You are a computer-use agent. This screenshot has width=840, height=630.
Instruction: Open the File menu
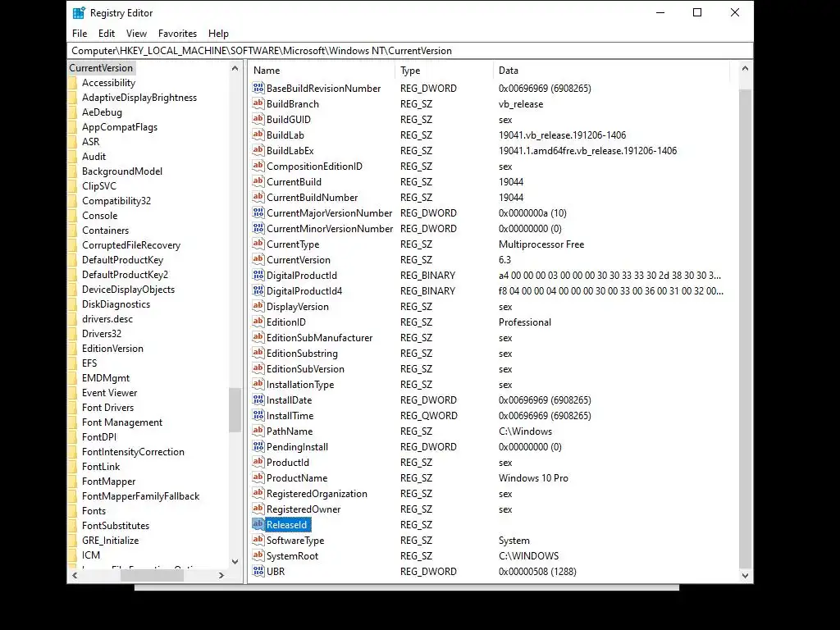coord(80,33)
